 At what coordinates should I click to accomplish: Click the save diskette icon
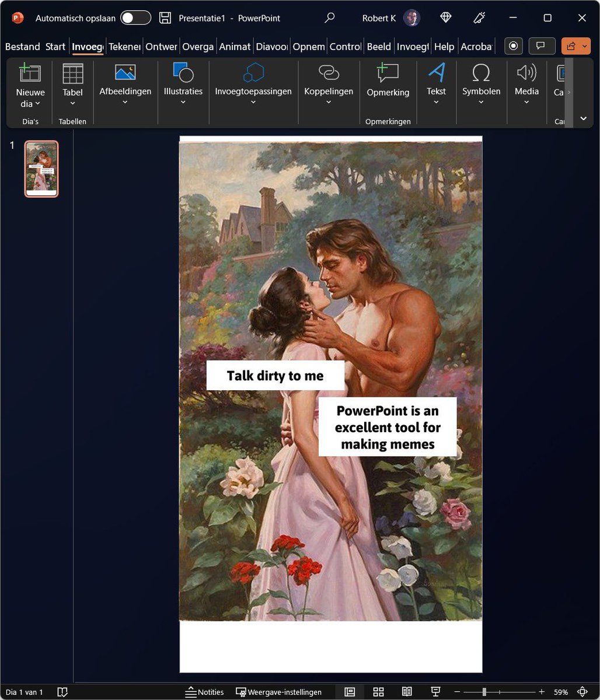(165, 18)
